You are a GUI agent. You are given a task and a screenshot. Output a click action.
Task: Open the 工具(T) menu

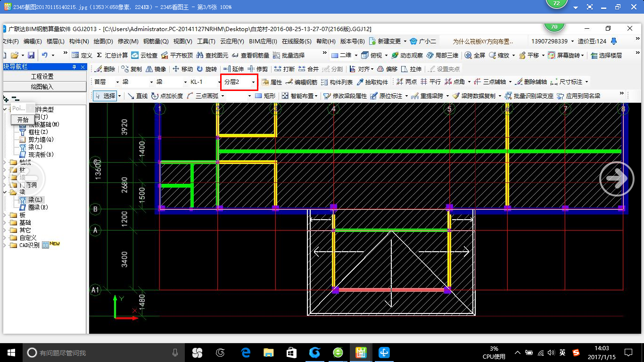pos(206,41)
